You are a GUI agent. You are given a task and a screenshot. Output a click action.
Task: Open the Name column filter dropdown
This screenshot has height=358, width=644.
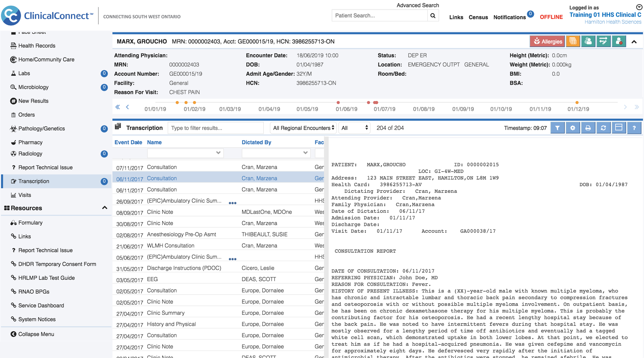pos(185,153)
